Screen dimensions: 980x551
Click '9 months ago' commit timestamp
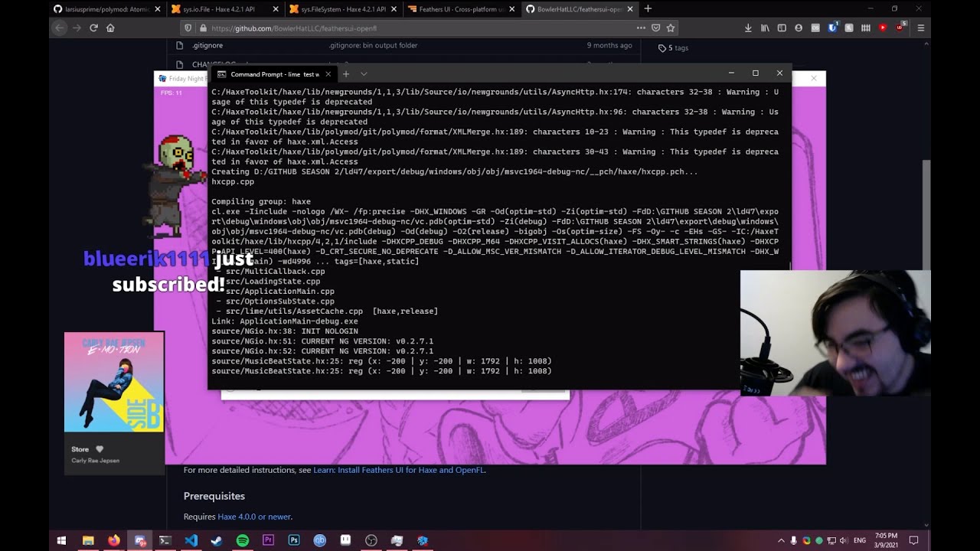tap(609, 46)
